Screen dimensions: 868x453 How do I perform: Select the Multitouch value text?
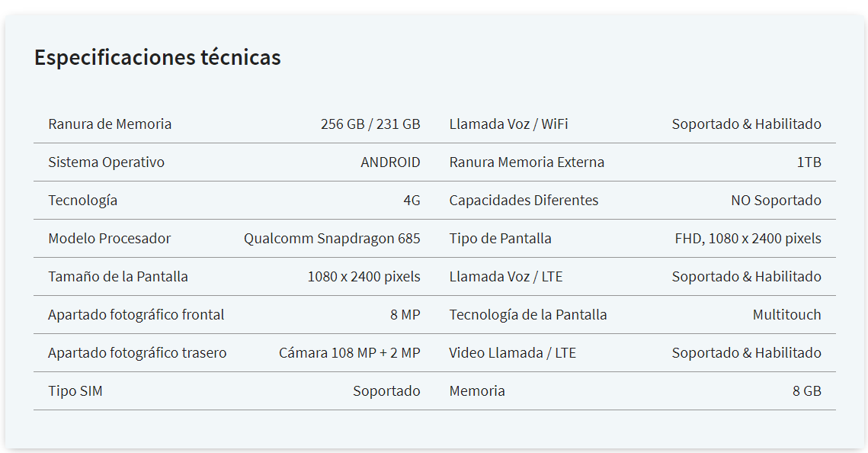(x=786, y=315)
